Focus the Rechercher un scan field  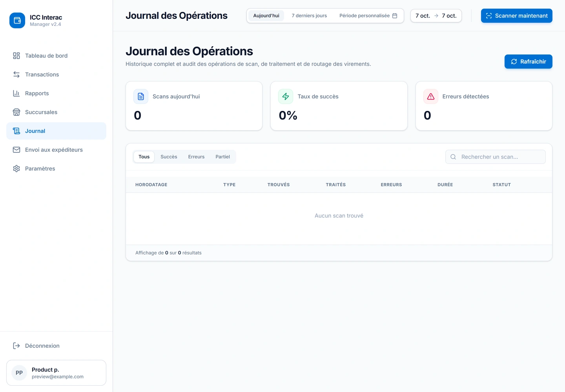click(496, 157)
